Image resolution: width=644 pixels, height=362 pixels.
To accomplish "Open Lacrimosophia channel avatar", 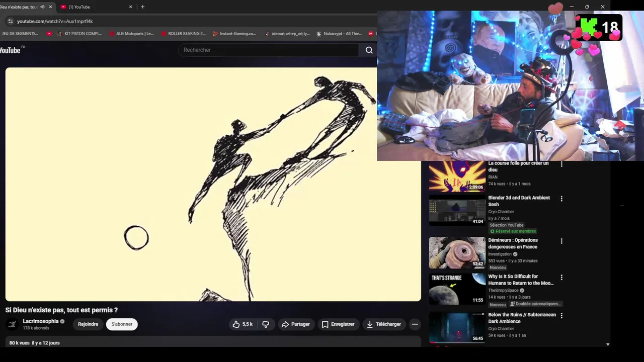I will (x=13, y=324).
